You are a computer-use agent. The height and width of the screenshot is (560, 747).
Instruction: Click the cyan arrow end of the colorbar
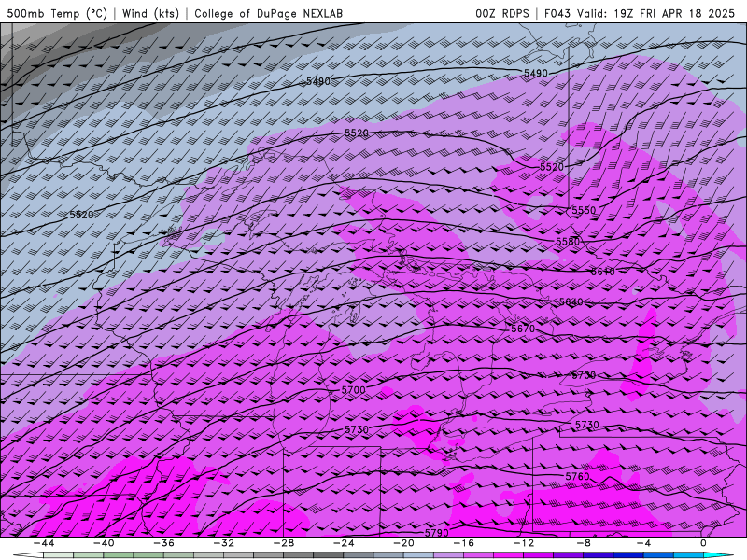(x=718, y=555)
